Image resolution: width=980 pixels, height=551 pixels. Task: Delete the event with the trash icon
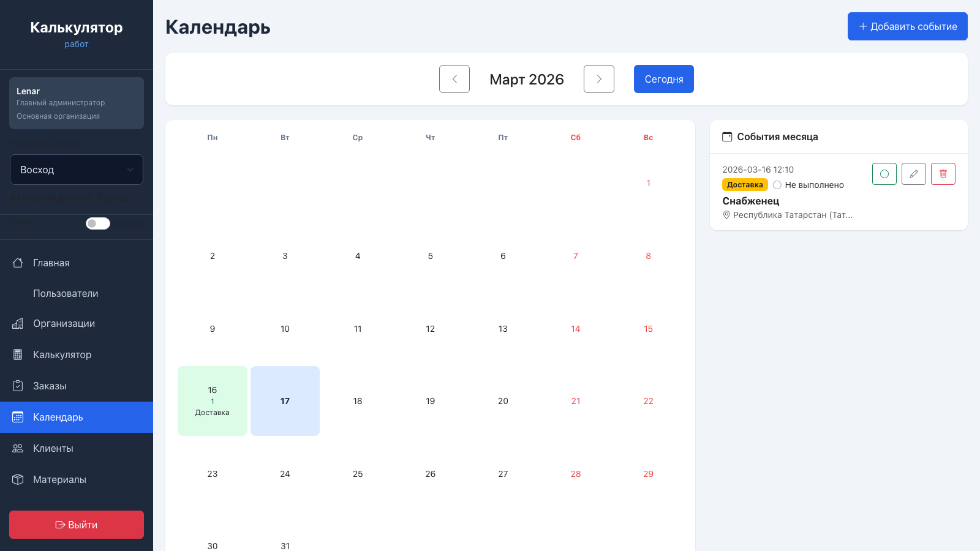pyautogui.click(x=943, y=174)
